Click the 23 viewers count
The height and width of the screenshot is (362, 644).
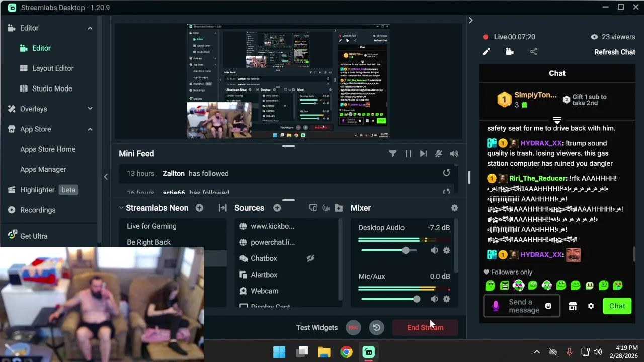tap(613, 37)
